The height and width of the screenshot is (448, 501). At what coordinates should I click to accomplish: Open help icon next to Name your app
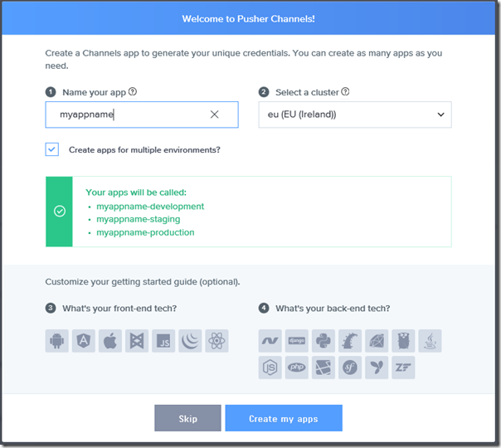tap(133, 92)
